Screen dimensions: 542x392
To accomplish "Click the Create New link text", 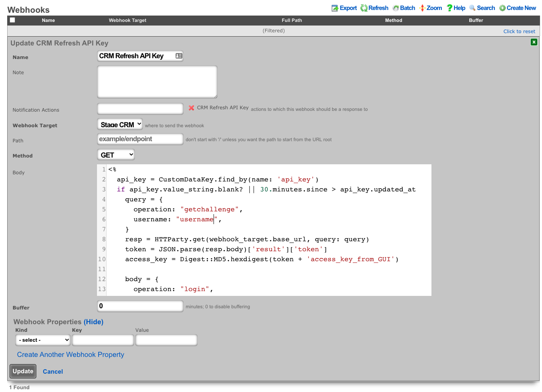I will click(521, 8).
